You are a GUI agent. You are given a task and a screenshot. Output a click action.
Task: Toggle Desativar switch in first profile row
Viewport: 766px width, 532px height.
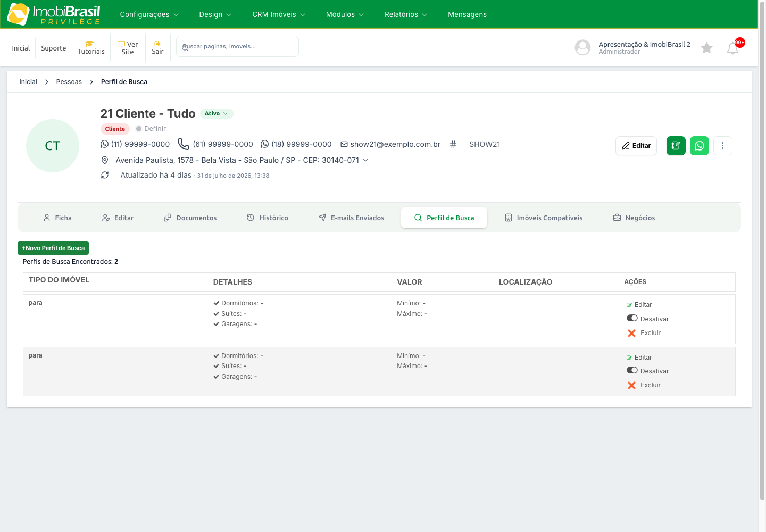632,318
